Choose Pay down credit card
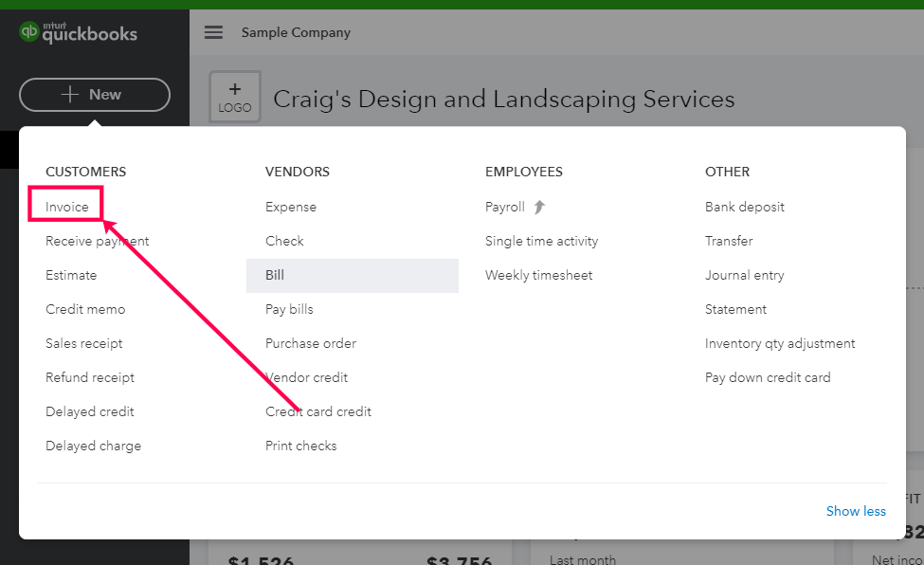924x565 pixels. (768, 377)
